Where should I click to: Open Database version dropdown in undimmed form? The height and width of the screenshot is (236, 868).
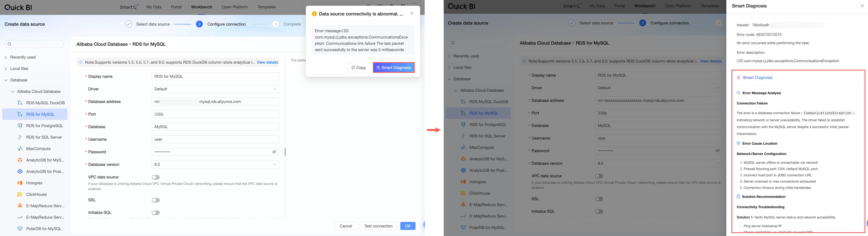click(x=215, y=165)
